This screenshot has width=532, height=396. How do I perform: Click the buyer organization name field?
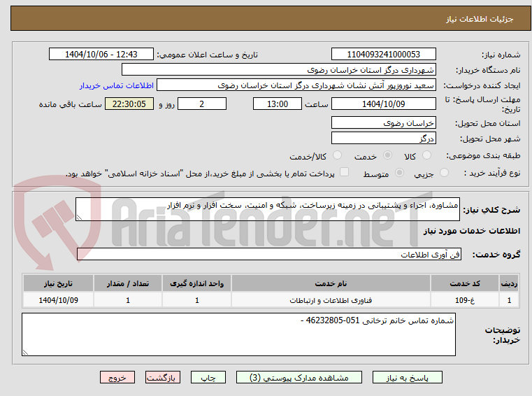pos(278,70)
